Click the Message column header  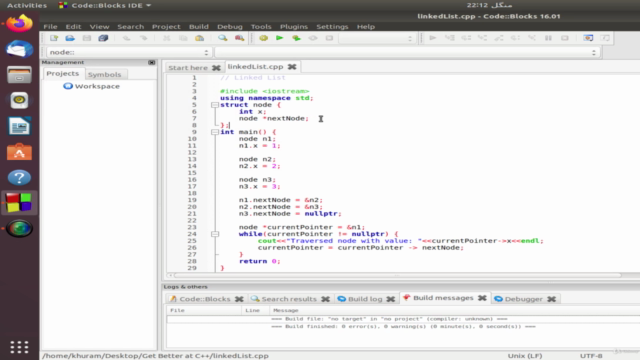(x=286, y=311)
